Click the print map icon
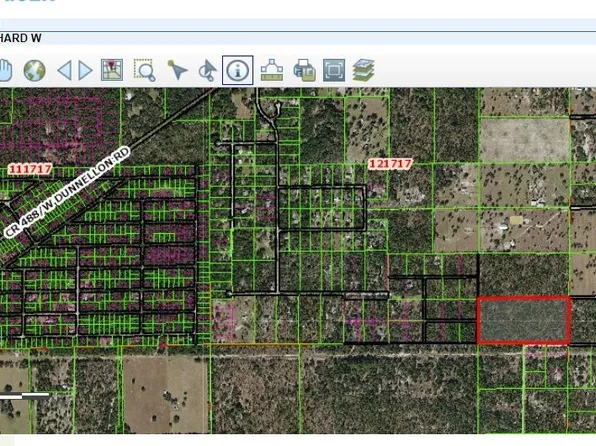 coord(304,70)
